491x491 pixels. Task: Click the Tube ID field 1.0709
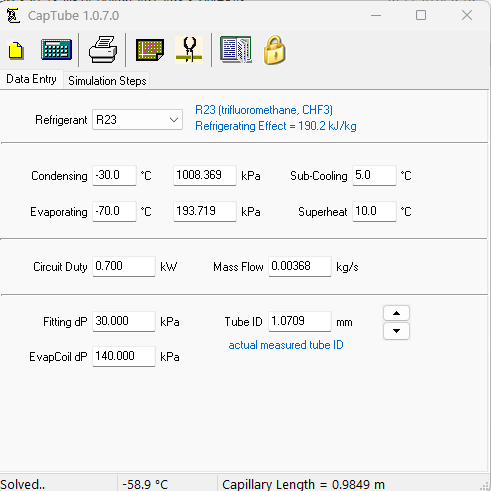300,321
